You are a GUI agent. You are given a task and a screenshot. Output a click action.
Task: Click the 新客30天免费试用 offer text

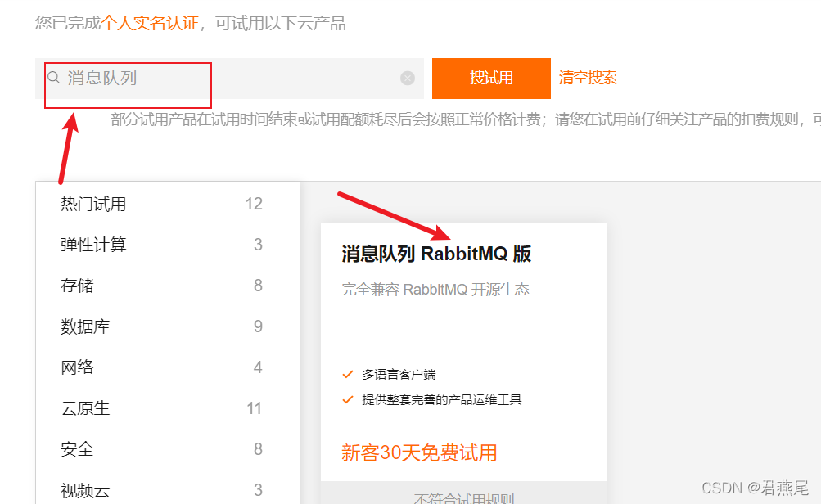pos(419,452)
